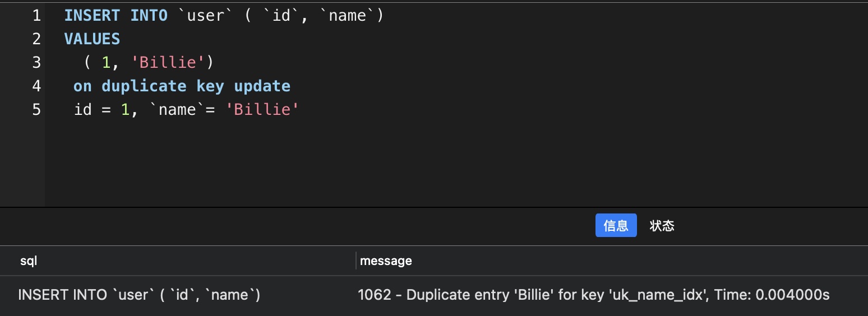
Task: Select the 1062 duplicate entry error message
Action: pyautogui.click(x=593, y=295)
